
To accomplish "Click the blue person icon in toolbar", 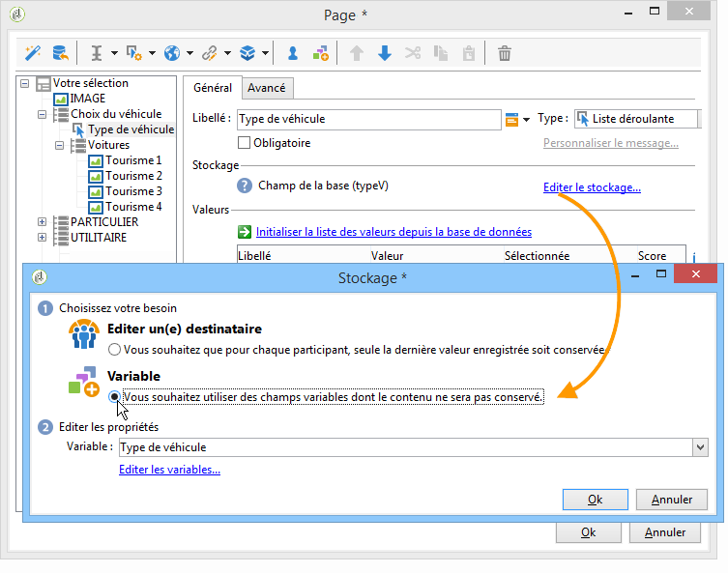I will 292,53.
